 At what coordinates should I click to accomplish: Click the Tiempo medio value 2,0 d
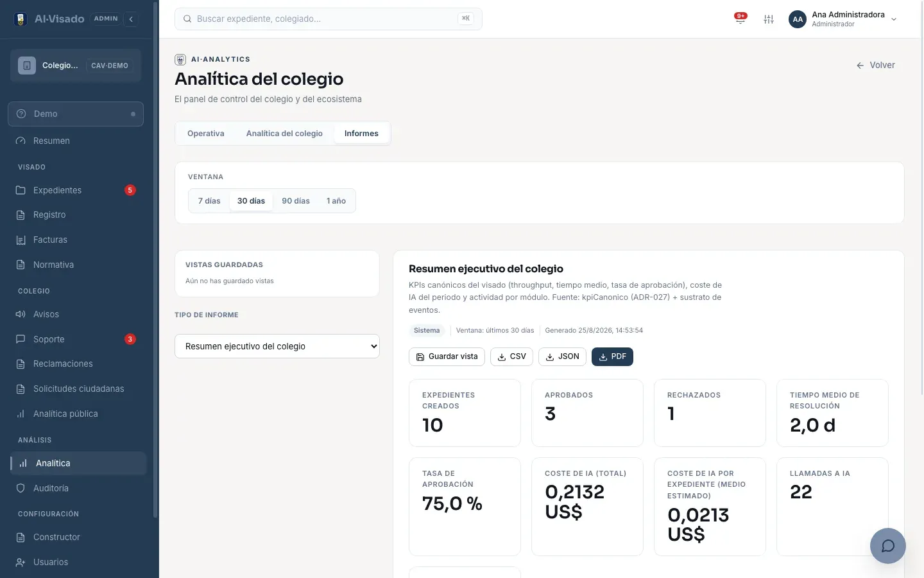812,425
